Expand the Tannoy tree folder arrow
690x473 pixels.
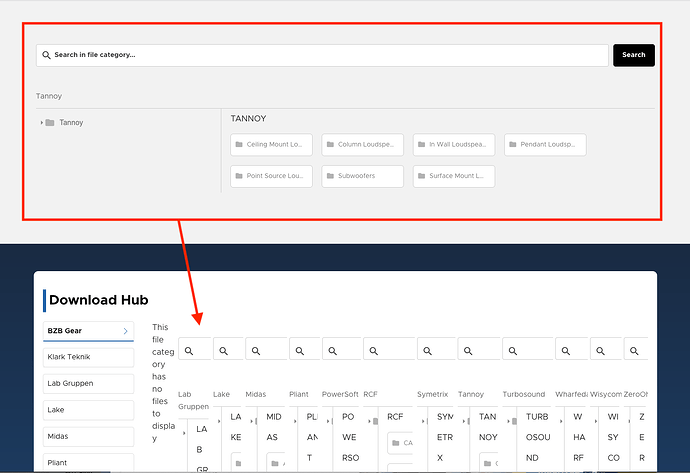tap(41, 123)
